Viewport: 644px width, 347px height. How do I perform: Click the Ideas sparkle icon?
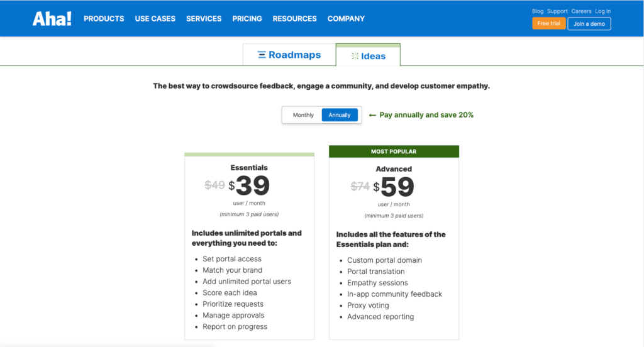click(355, 56)
